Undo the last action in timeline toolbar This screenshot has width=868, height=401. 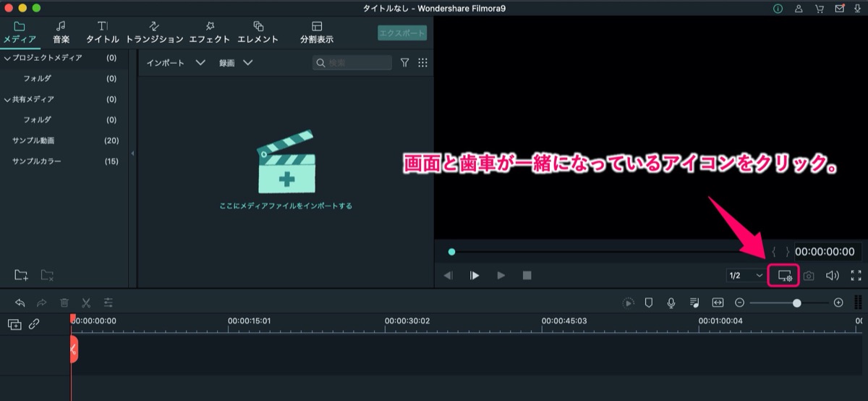(20, 303)
